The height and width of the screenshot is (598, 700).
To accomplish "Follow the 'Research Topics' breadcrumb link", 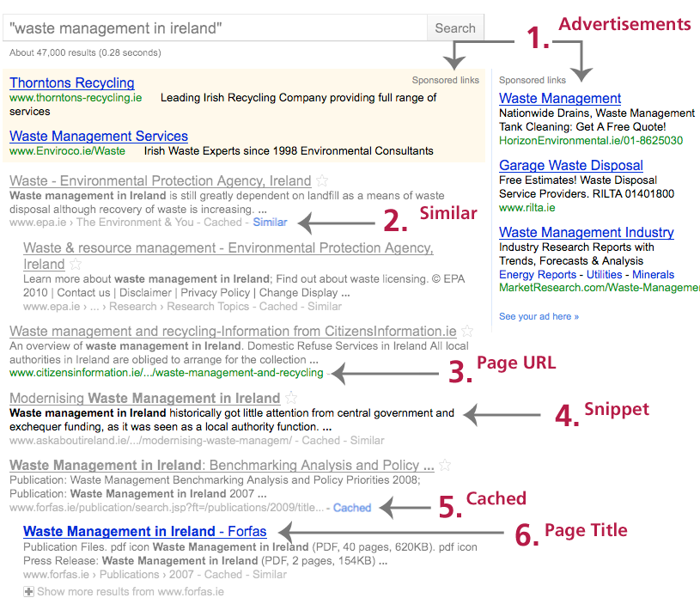I will tap(208, 307).
